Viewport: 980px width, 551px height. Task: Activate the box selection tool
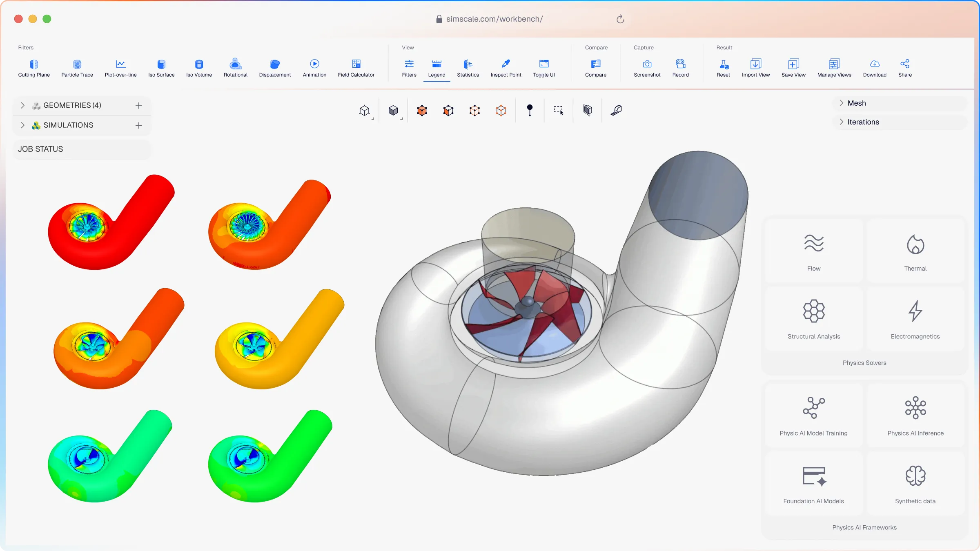click(559, 110)
